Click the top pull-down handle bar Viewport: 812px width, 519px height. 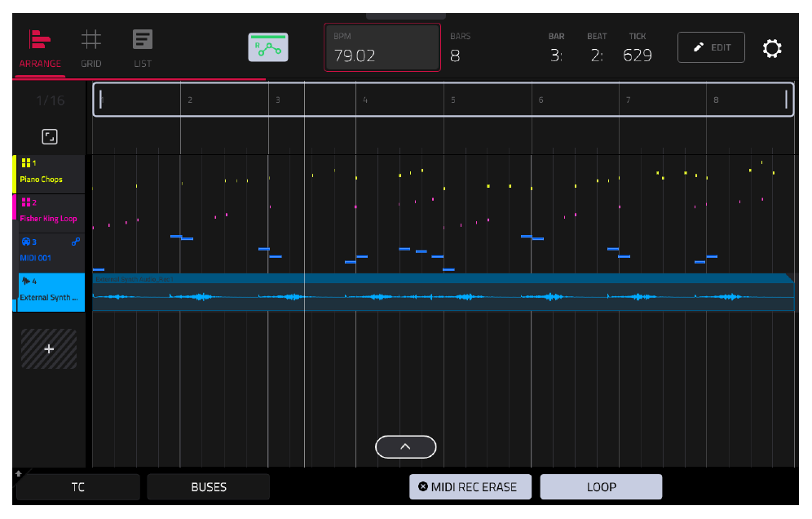[406, 16]
